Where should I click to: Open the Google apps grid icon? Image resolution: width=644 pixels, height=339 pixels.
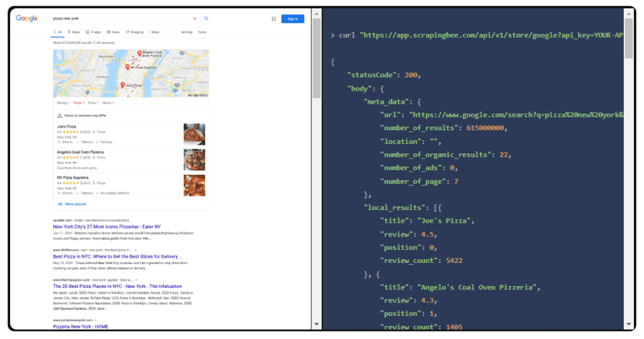click(274, 18)
